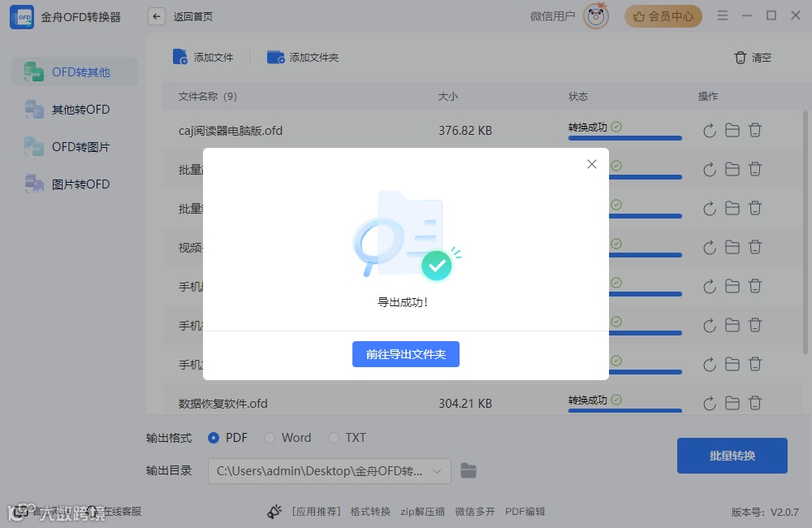Browse for output directory with folder icon

click(469, 470)
